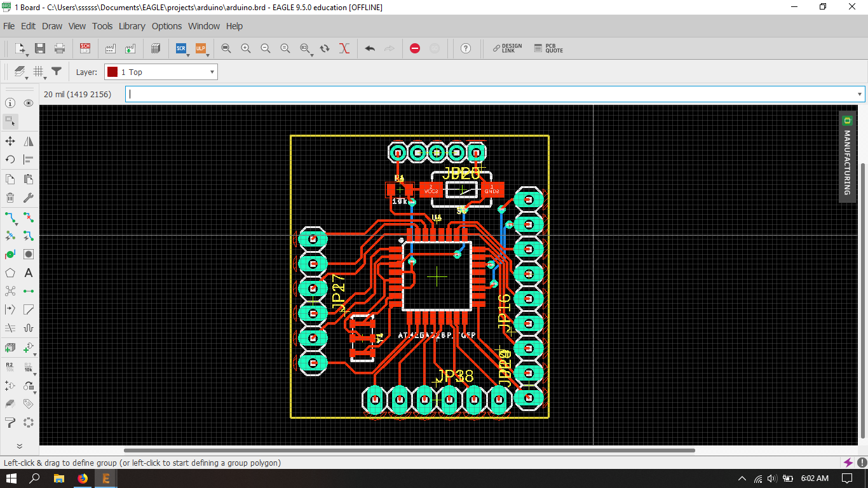The width and height of the screenshot is (868, 488).
Task: Select the Info tool
Action: click(x=10, y=103)
